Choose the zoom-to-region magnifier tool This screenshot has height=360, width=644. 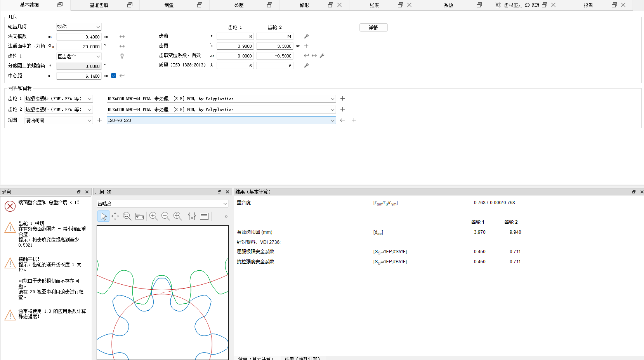pyautogui.click(x=127, y=216)
